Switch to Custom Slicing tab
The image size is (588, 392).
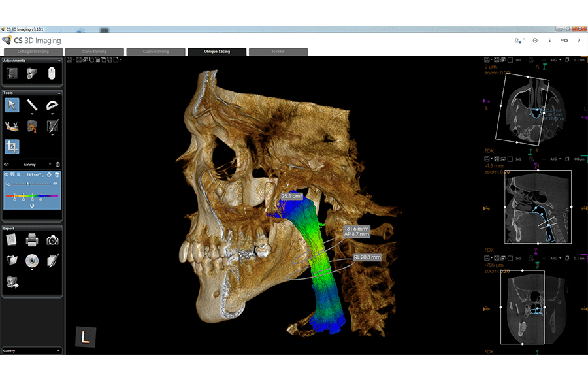coord(155,52)
